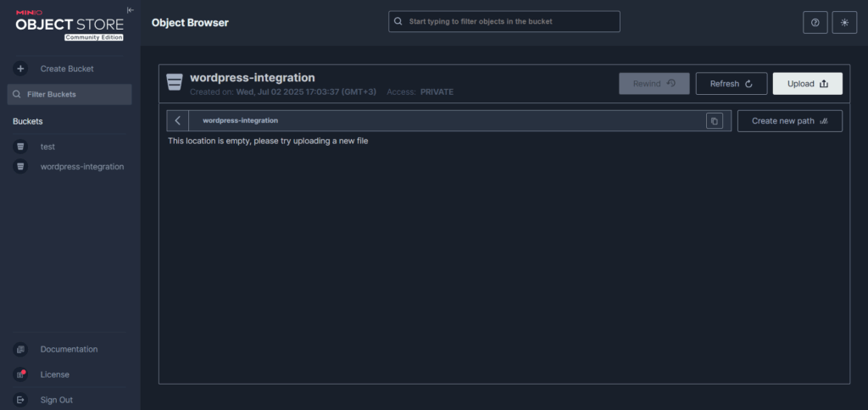Collapse the sidebar with the arrow icon
868x410 pixels.
(x=130, y=10)
